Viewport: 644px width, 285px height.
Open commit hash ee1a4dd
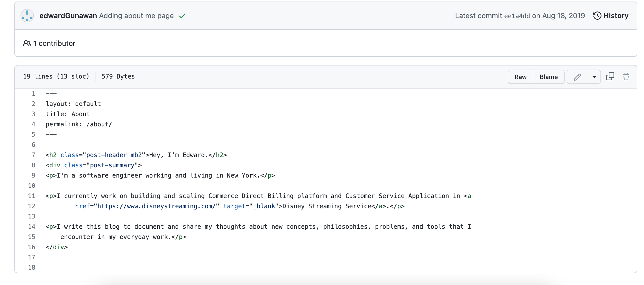(x=517, y=16)
